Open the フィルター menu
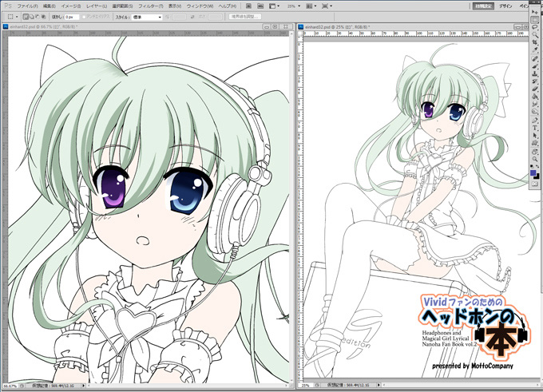The width and height of the screenshot is (543, 392). (154, 6)
